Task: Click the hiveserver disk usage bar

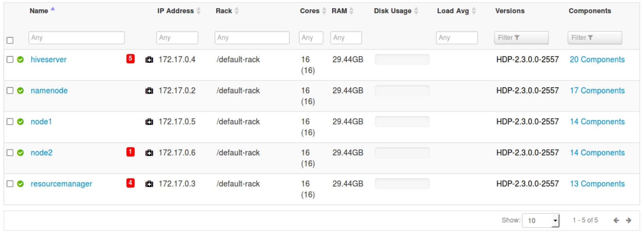Action: click(402, 60)
